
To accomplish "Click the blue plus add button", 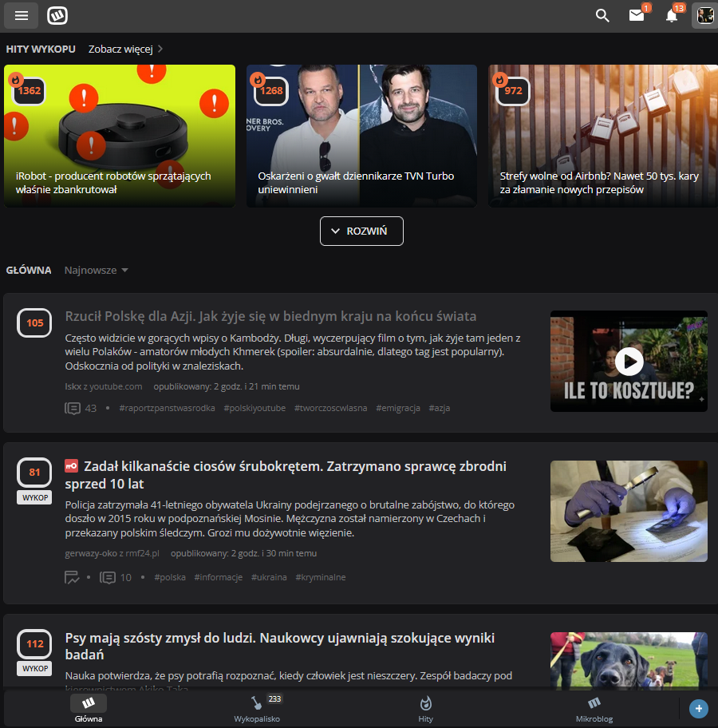I will (x=698, y=708).
